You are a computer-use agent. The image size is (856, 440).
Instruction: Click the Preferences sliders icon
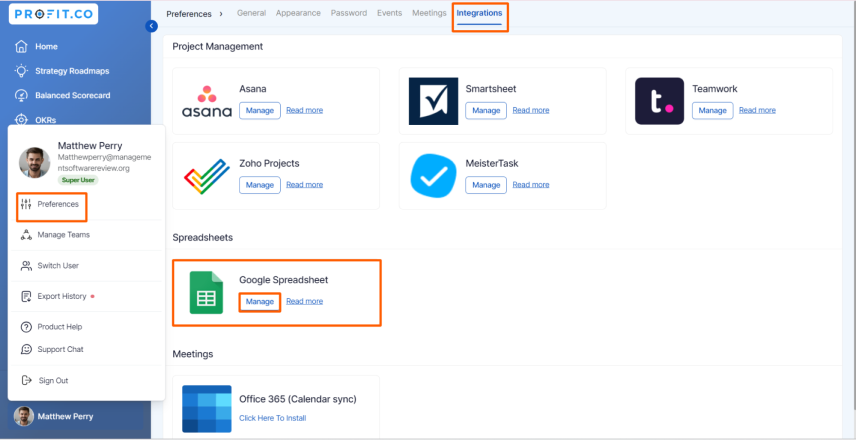pos(26,204)
